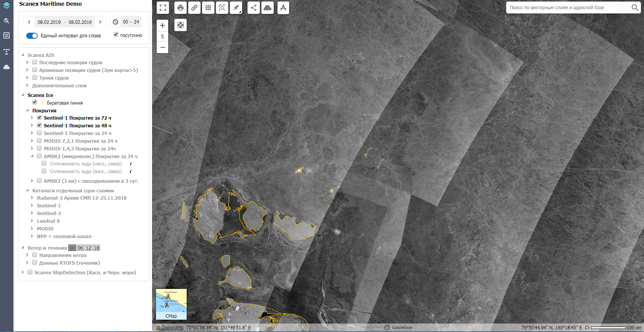This screenshot has height=332, width=644.
Task: Enable Sentinel-1 Покрытие за 24 ч layer
Action: 39,133
